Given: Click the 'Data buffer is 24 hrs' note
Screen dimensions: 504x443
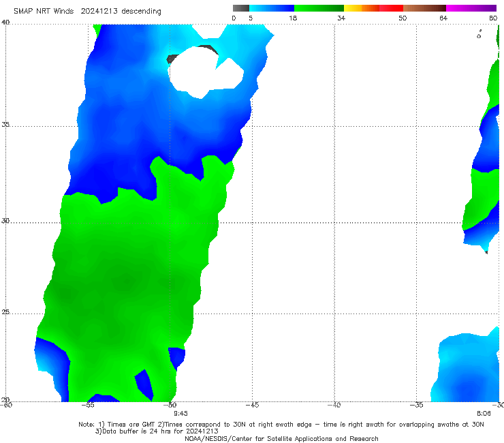Looking at the screenshot, I should point(157,431).
